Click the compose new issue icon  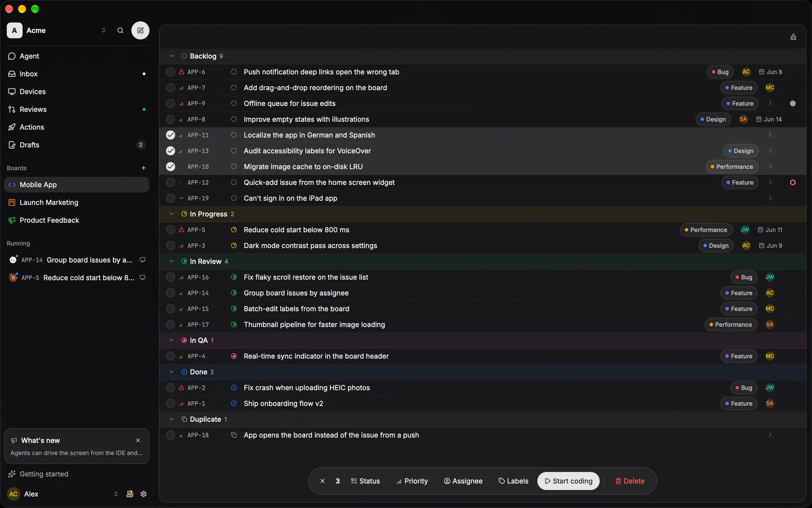click(140, 31)
